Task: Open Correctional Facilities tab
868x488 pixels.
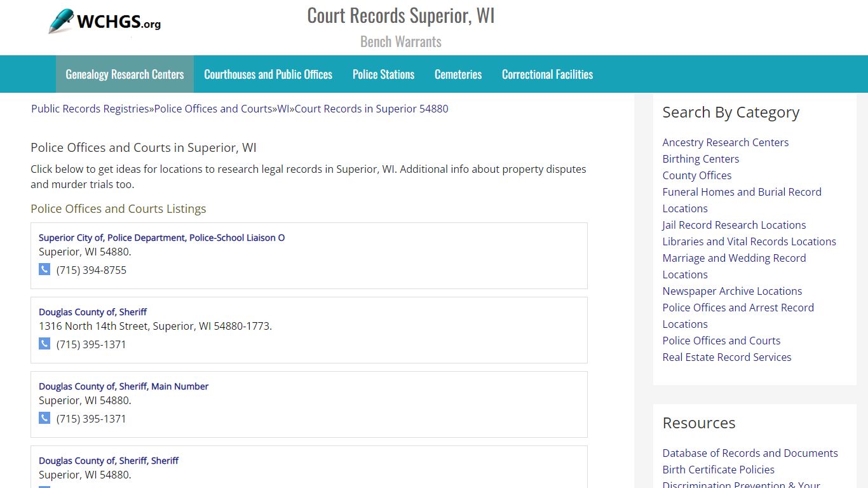Action: tap(547, 74)
